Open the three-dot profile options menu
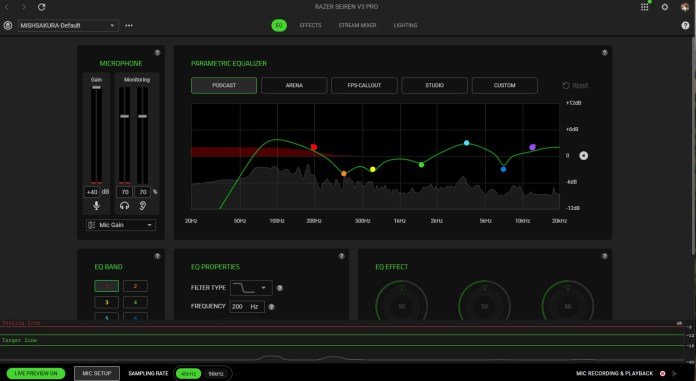Viewport: 696px width, 381px height. [129, 25]
